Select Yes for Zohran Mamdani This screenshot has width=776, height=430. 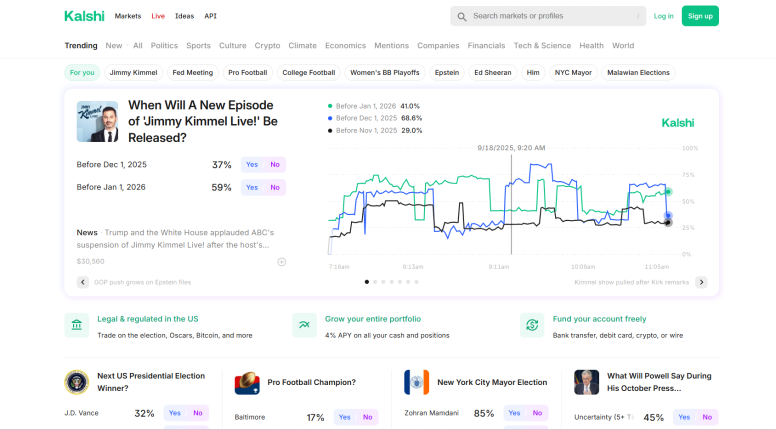[514, 413]
